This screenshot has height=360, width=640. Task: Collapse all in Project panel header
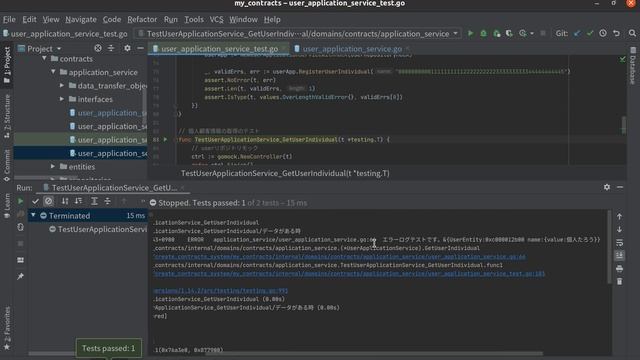111,48
